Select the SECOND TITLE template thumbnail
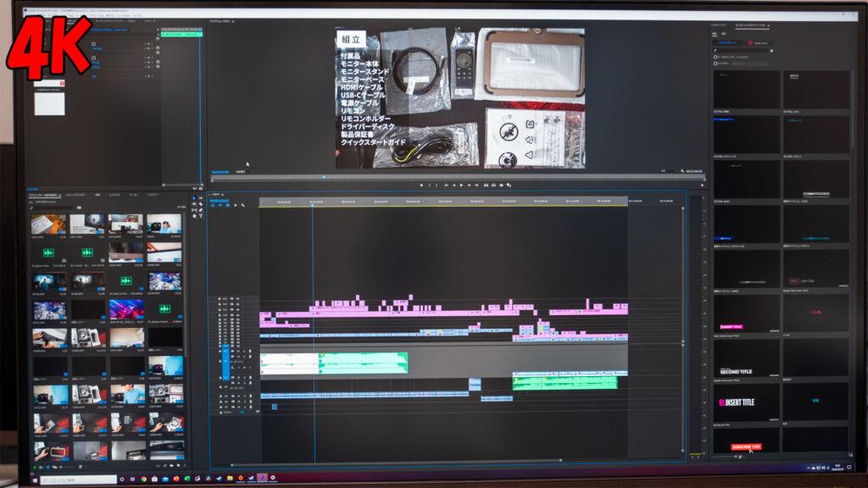This screenshot has height=488, width=868. coord(746,358)
